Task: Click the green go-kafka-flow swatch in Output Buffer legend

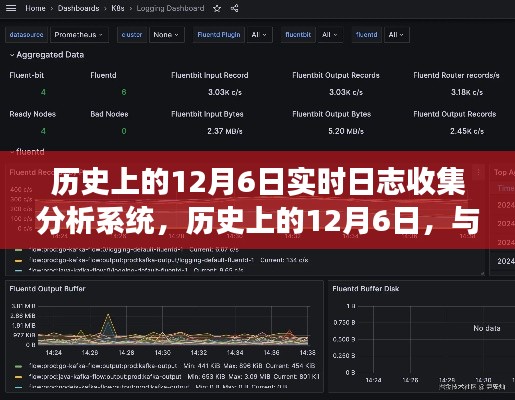Action: click(19, 366)
